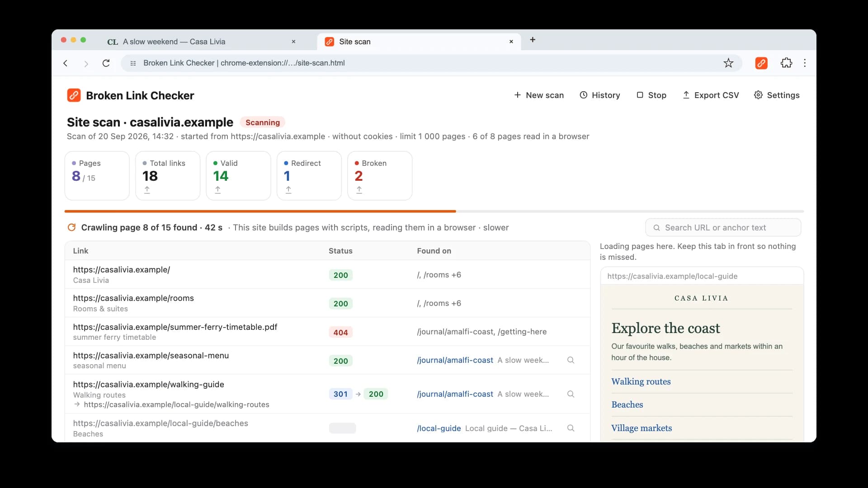Open the browser Extensions puzzle icon
The image size is (868, 488).
786,63
